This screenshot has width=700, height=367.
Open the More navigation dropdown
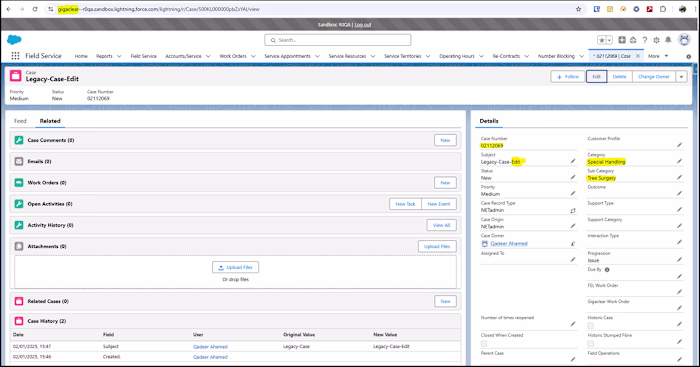click(x=658, y=56)
